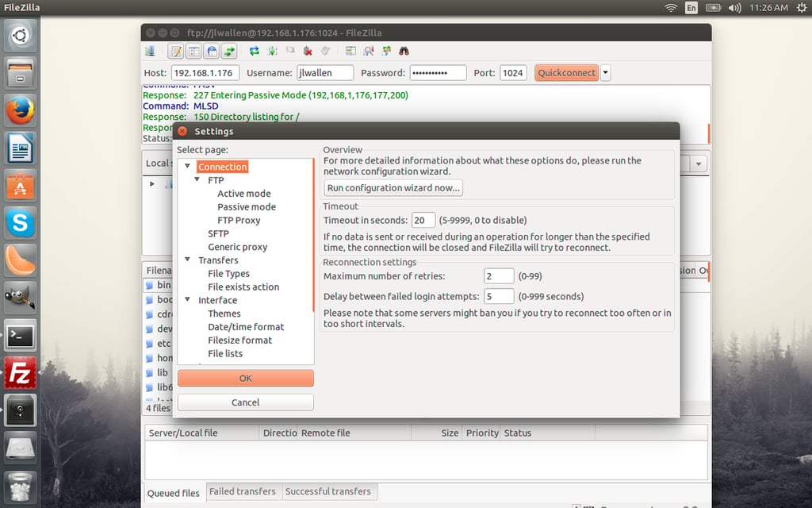Open the Site Manager toolbar icon
The image size is (812, 508).
[x=150, y=51]
